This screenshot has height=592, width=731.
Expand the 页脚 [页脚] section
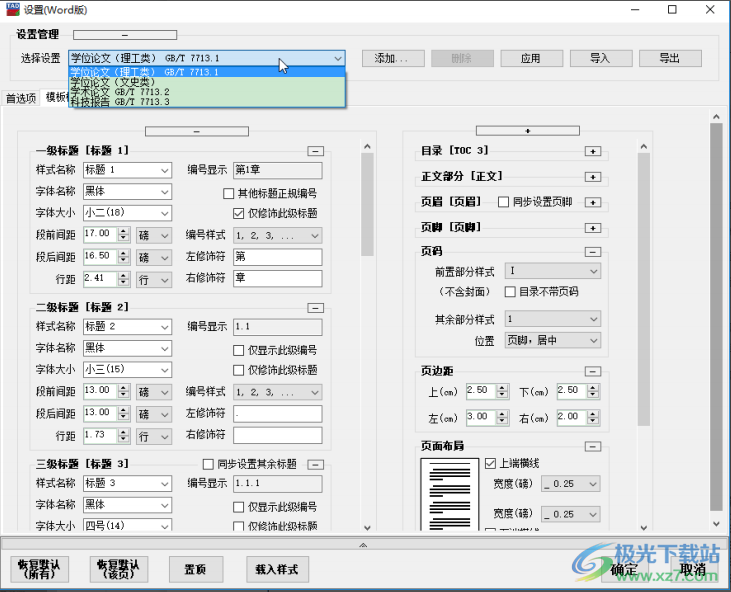point(593,228)
